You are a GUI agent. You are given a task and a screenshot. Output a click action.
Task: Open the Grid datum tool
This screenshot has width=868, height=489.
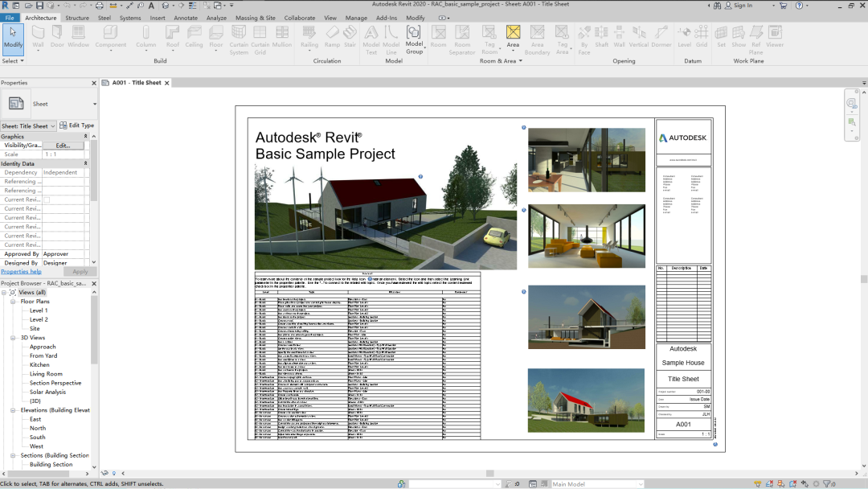click(x=702, y=36)
